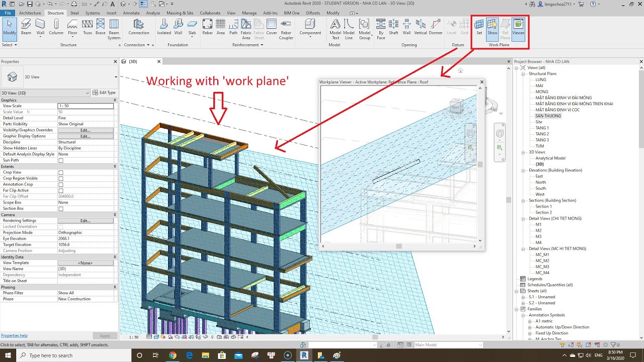Choose the Fabric Area tool
The image size is (644, 362).
tap(246, 29)
